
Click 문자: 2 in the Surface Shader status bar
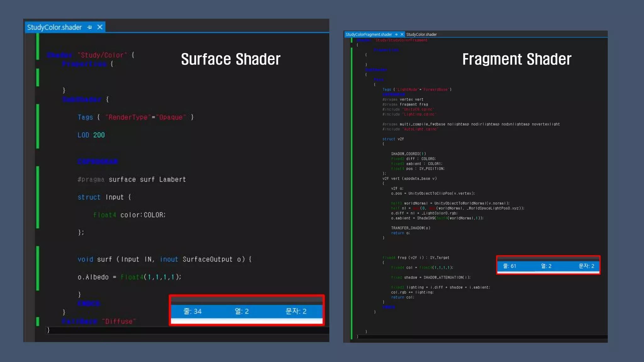pos(296,311)
